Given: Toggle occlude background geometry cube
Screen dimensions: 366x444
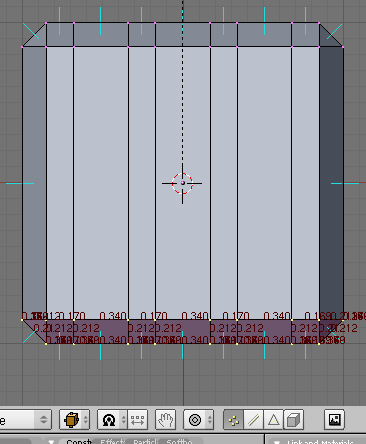Looking at the screenshot, I should tap(294, 419).
